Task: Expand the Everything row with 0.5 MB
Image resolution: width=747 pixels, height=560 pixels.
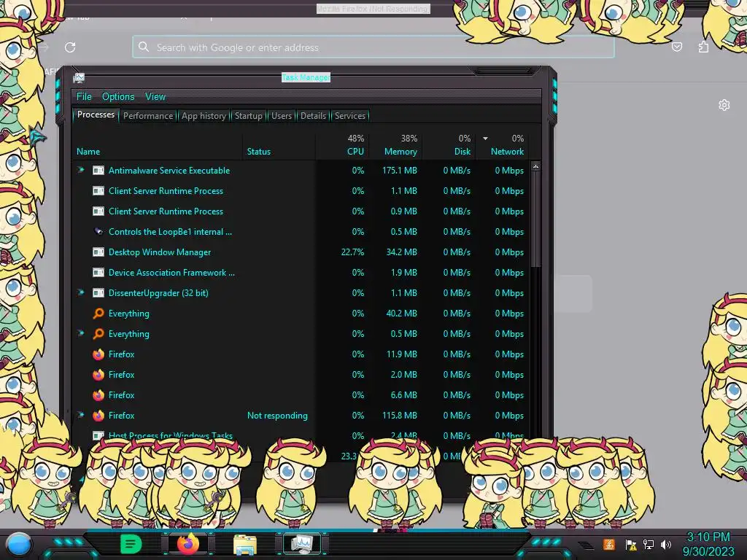Action: click(80, 333)
